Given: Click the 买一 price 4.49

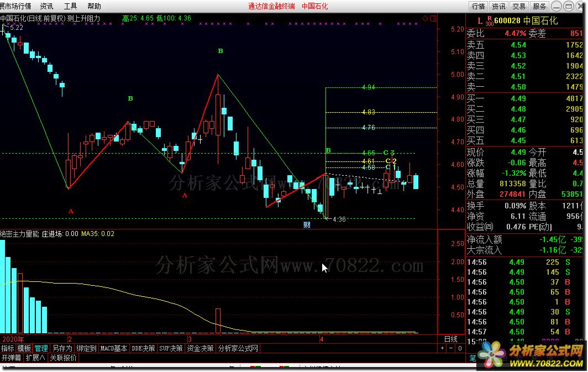Looking at the screenshot, I should tap(518, 98).
